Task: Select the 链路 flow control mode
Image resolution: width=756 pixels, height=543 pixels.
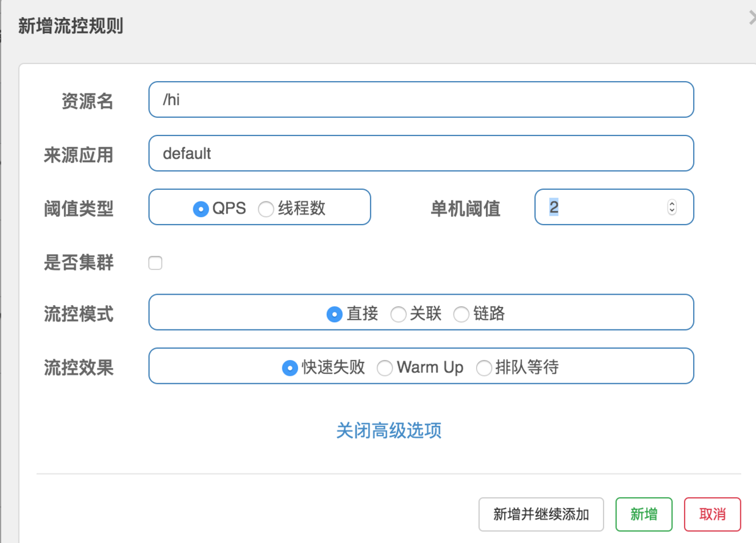Action: pos(461,314)
